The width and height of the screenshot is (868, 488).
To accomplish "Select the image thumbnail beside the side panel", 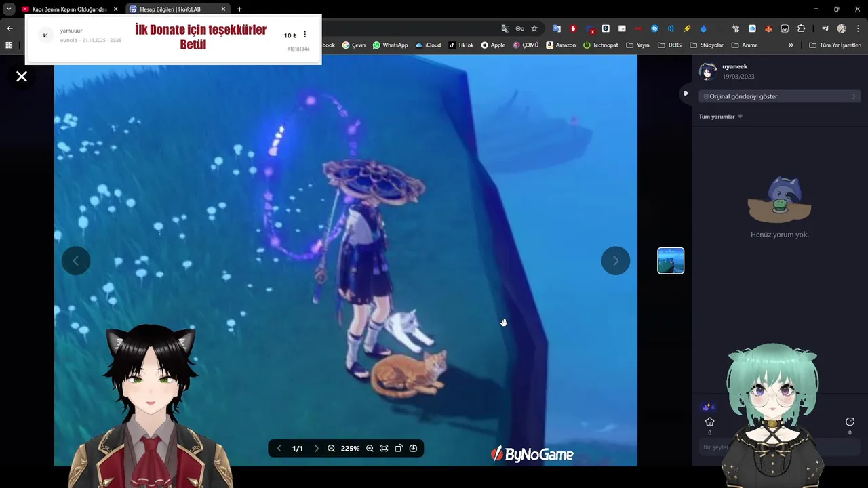I will 671,261.
